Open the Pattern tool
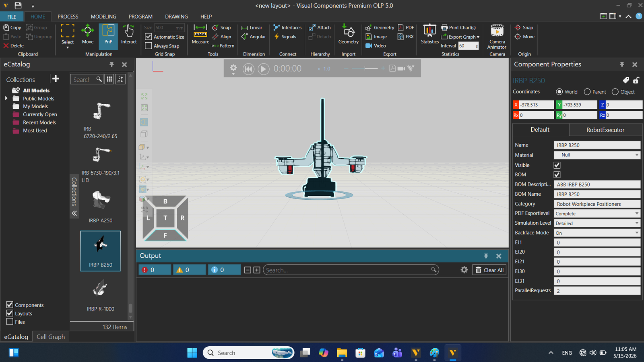644x362 pixels. pyautogui.click(x=223, y=46)
